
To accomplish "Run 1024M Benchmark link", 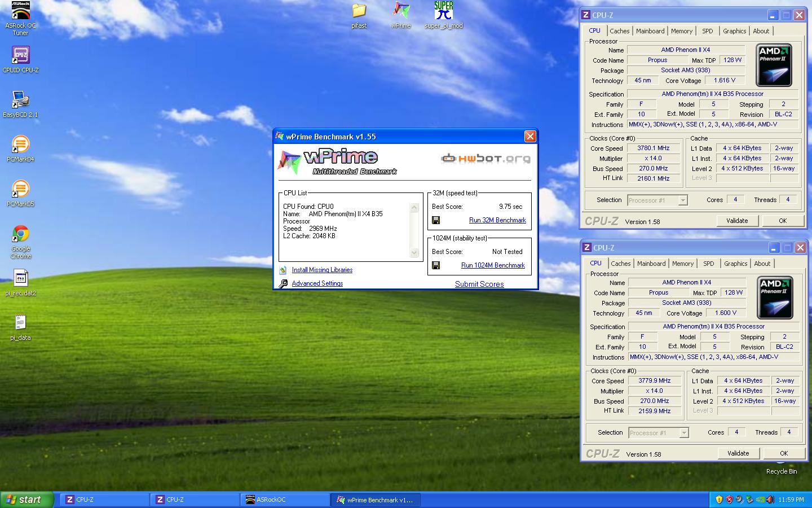I will click(493, 265).
